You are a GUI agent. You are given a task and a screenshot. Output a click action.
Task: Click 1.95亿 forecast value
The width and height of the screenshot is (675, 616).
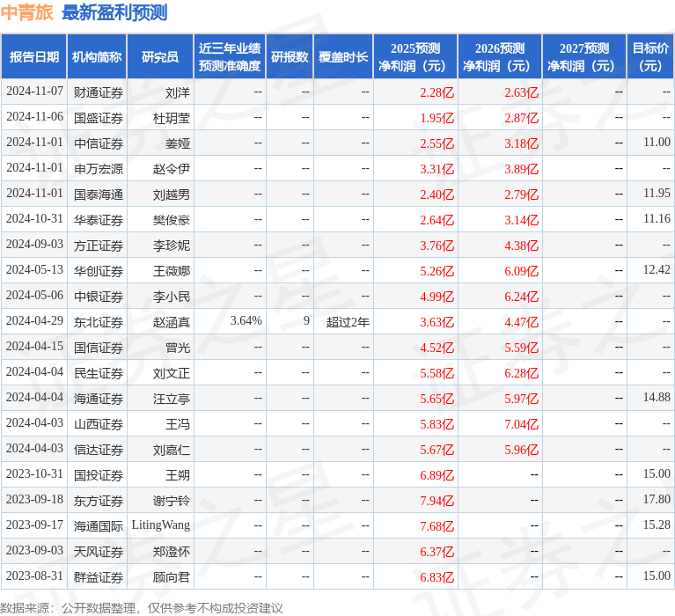pyautogui.click(x=437, y=118)
